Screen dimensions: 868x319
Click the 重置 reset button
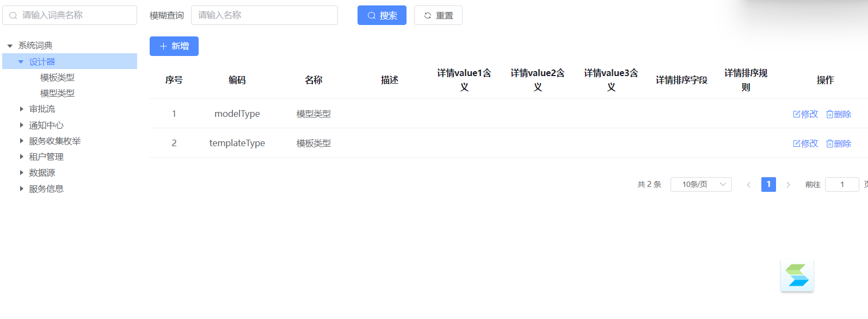pos(438,15)
